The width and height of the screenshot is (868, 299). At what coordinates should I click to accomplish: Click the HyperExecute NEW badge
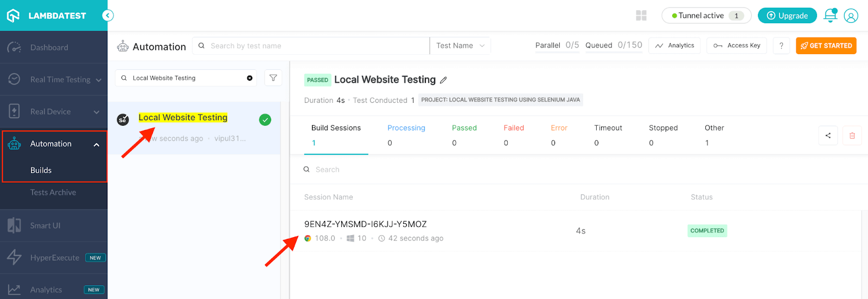(95, 258)
